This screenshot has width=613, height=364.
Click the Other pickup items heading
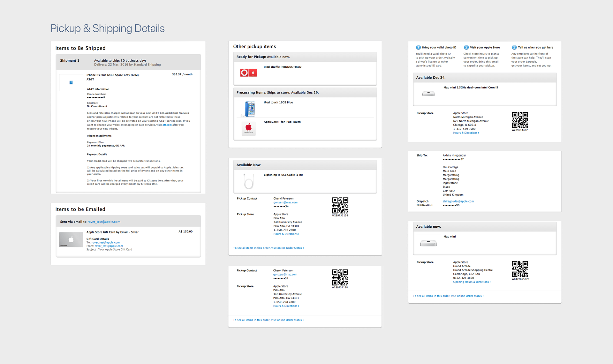click(254, 47)
